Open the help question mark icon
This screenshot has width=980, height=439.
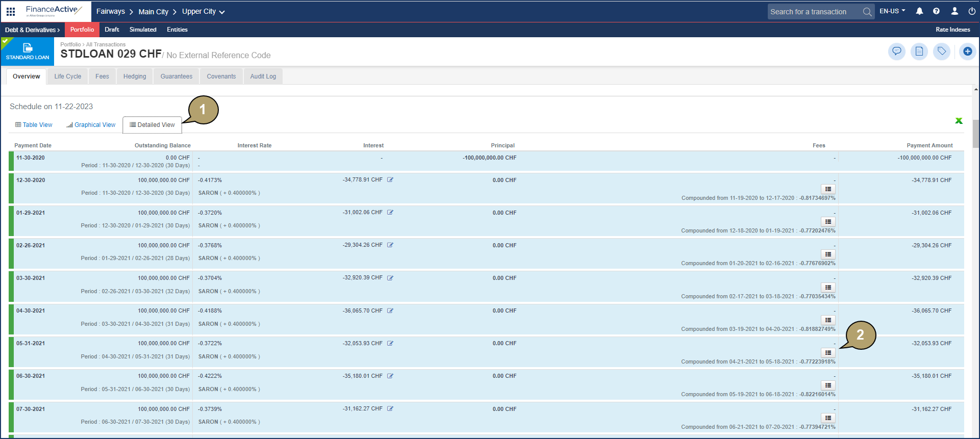936,11
